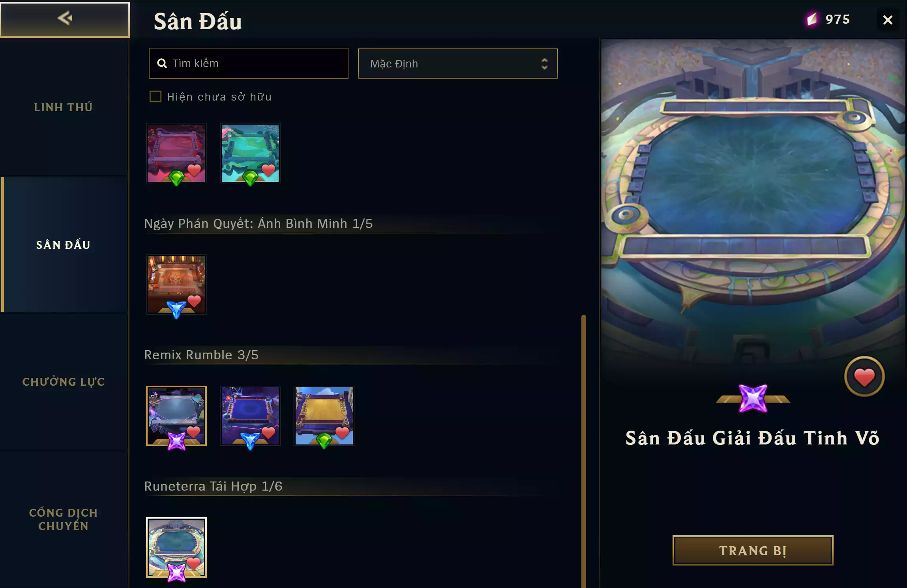Click the search magnifier icon
This screenshot has height=588, width=907.
click(x=162, y=63)
